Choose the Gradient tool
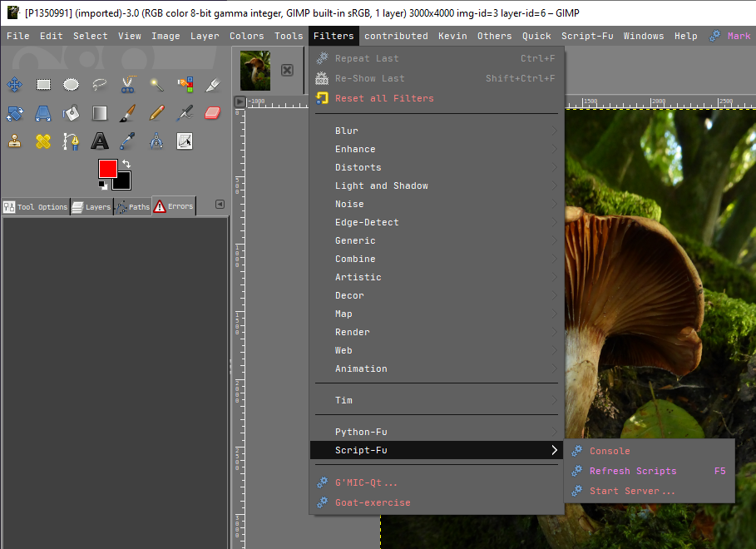756x549 pixels. click(x=99, y=113)
